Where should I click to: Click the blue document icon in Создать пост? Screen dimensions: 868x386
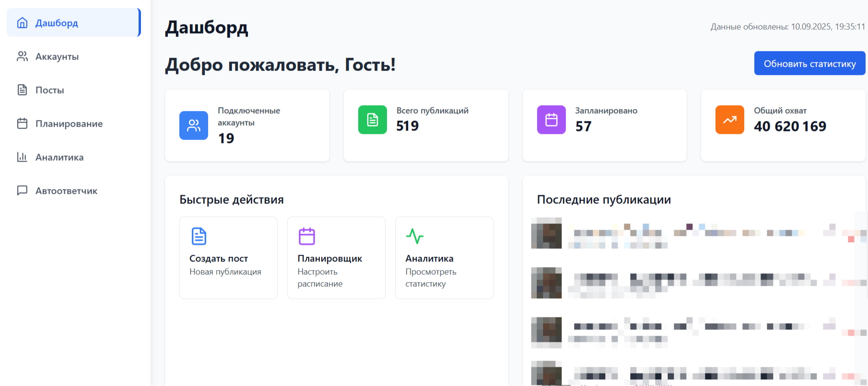tap(199, 236)
